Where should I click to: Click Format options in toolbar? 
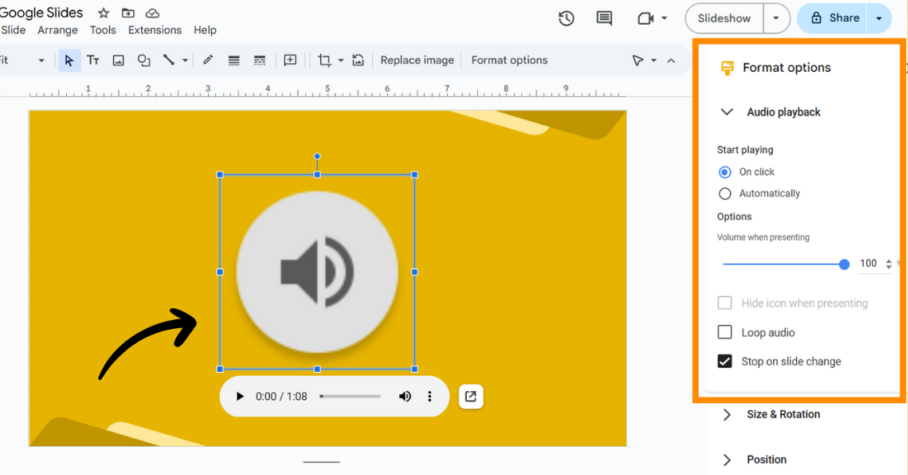[509, 60]
